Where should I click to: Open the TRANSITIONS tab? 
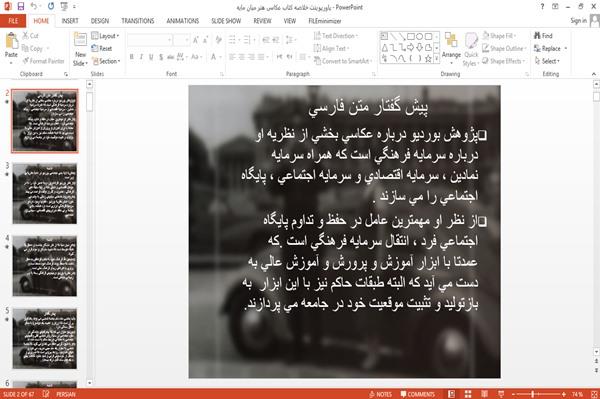[138, 21]
